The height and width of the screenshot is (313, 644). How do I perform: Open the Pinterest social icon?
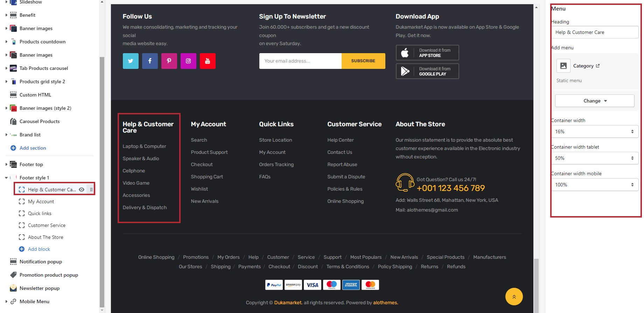click(x=169, y=61)
